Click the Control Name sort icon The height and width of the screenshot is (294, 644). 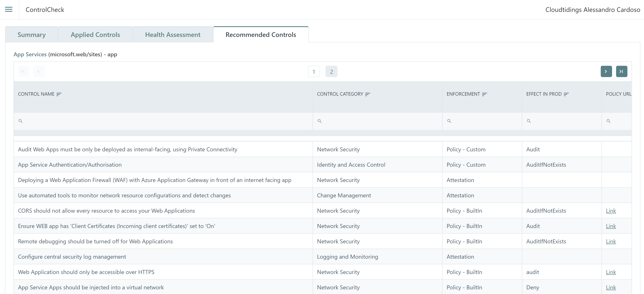tap(59, 94)
